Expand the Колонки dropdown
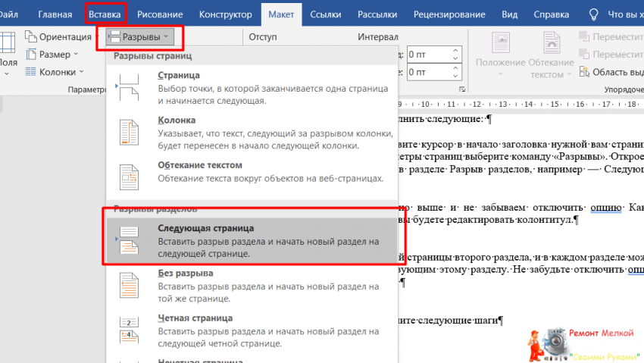This screenshot has height=363, width=644. (55, 72)
